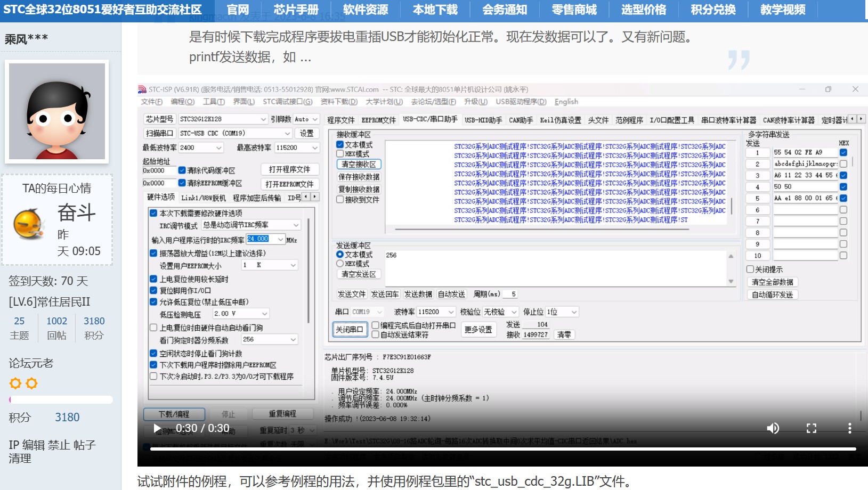Toggle 上电复位使用较长延时 checkbox

[x=153, y=279]
